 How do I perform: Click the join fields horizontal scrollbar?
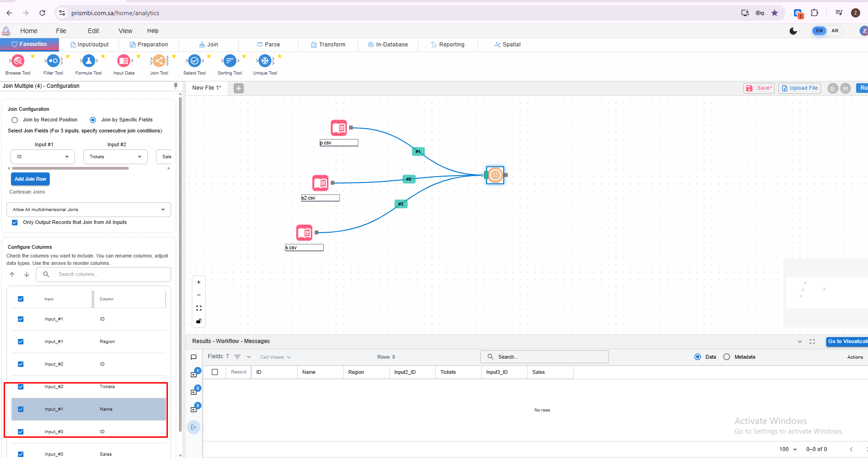tap(70, 168)
